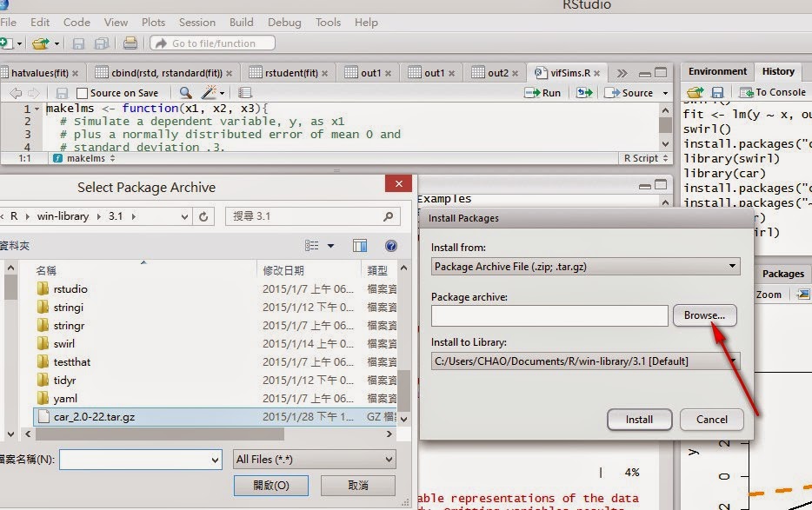Select the car_2.0-22.tar.gz file

pos(215,417)
